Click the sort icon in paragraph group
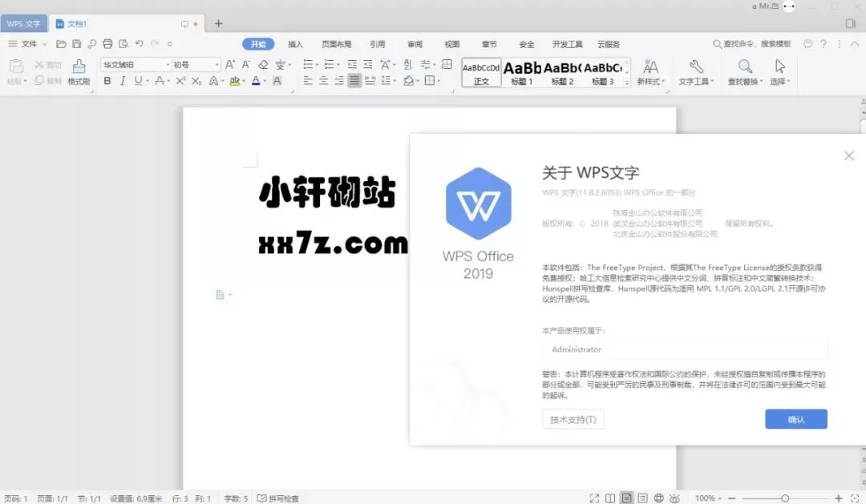 [x=407, y=65]
